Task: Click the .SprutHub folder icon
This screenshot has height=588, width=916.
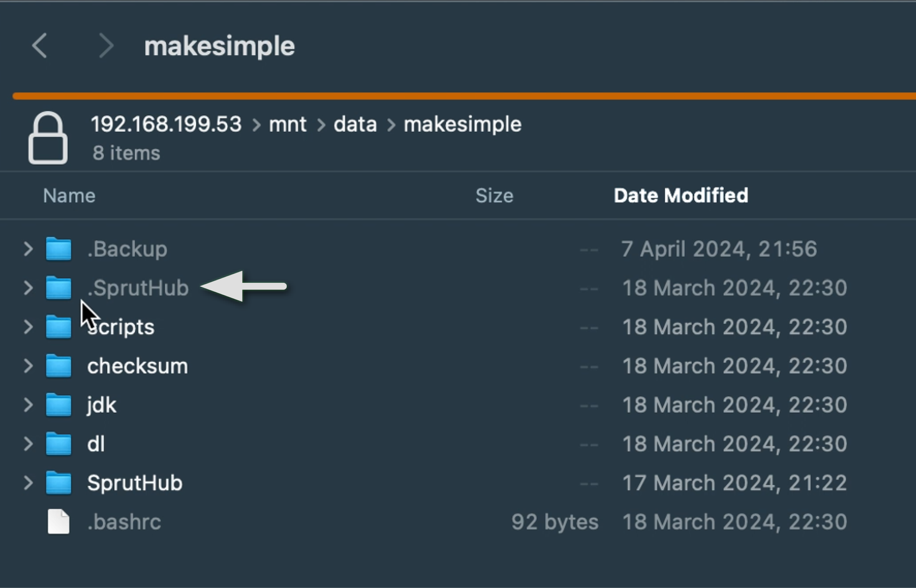Action: [x=58, y=288]
